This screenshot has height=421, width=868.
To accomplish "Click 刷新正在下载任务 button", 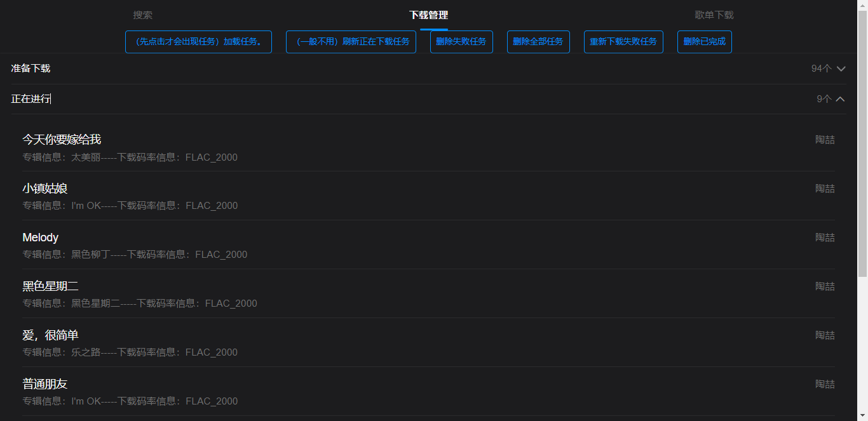I will click(351, 42).
